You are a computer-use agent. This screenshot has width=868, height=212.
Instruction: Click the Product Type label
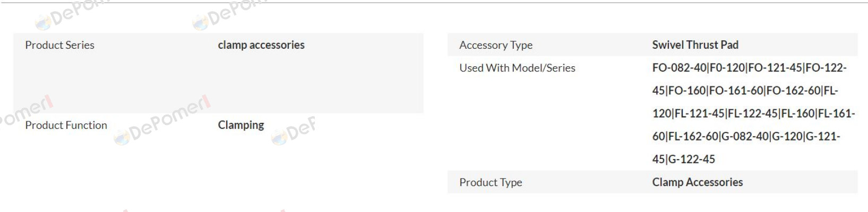pyautogui.click(x=491, y=182)
